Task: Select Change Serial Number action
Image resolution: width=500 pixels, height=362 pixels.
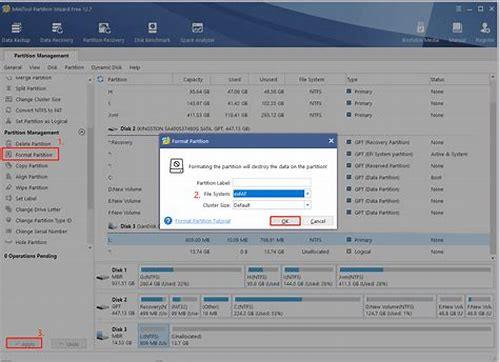Action: point(37,231)
